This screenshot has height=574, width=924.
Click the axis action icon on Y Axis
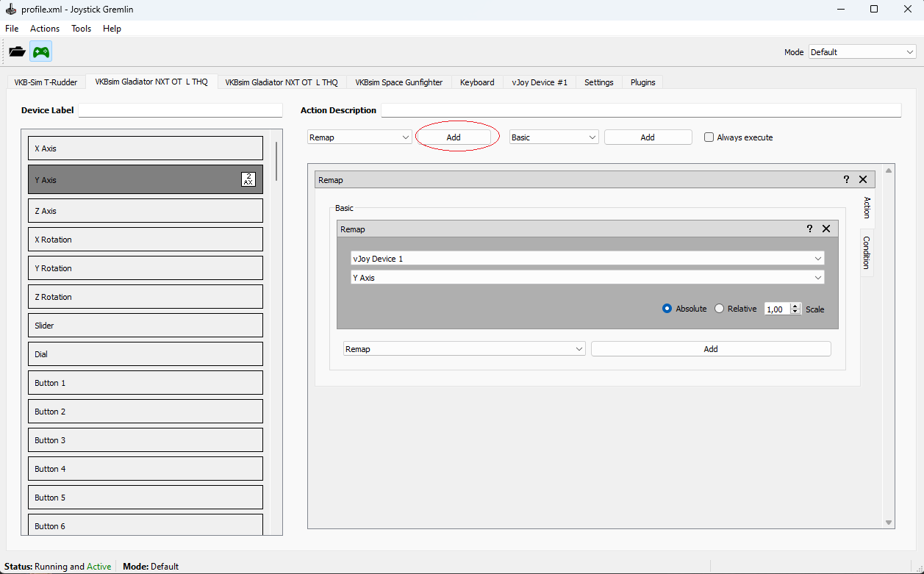(248, 179)
